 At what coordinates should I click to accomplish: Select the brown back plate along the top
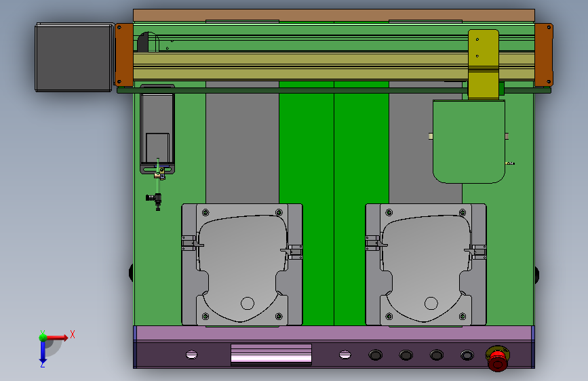334,16
